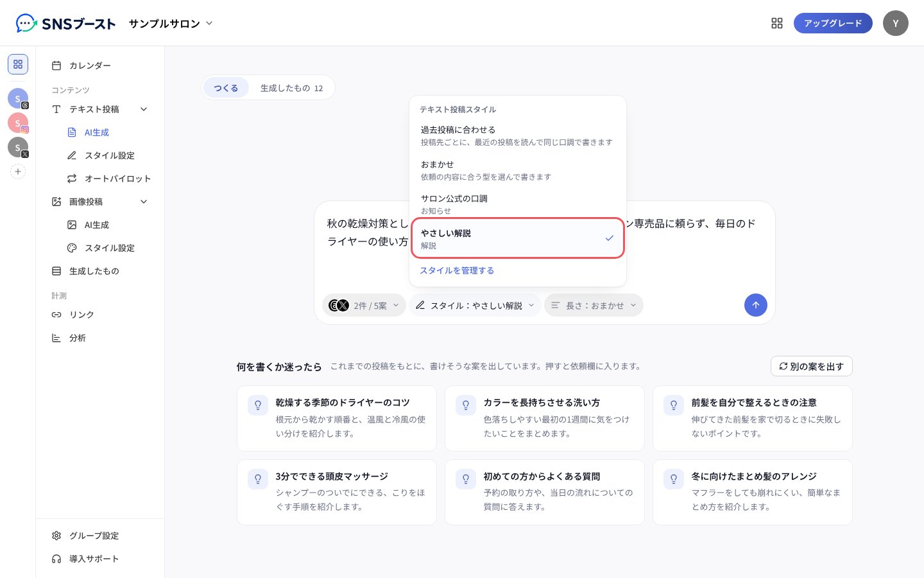
Task: Select the dashboard grid icon in left rail
Action: (x=18, y=64)
